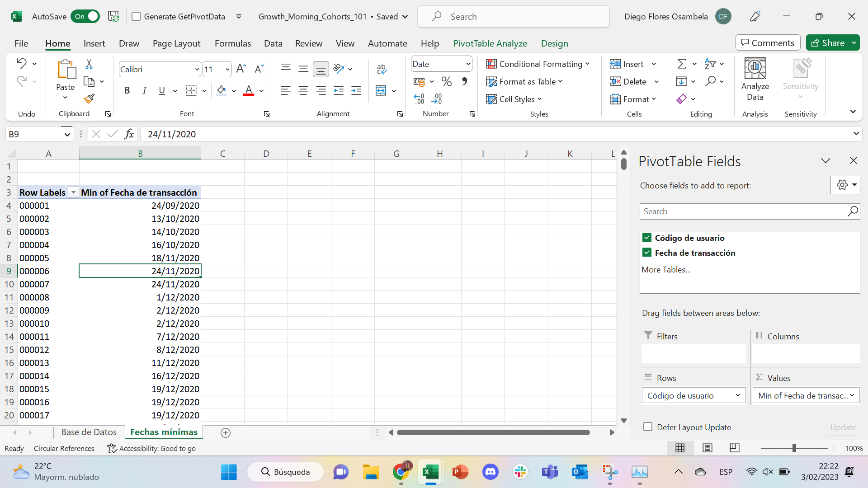Apply Italic formatting

pyautogui.click(x=144, y=90)
